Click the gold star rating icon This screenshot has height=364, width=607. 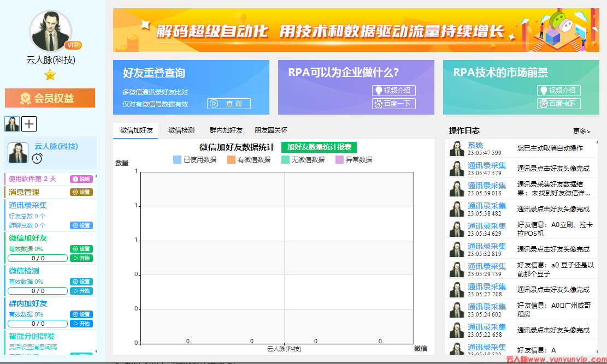point(50,74)
